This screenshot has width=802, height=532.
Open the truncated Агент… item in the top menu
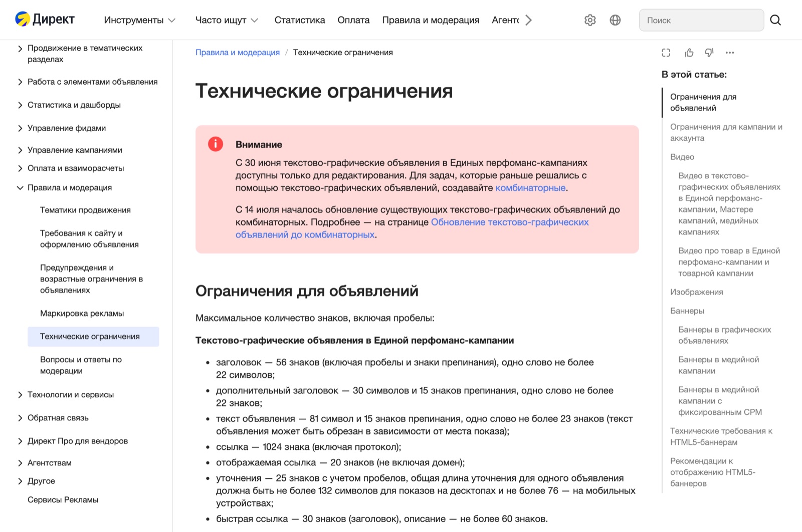[505, 20]
